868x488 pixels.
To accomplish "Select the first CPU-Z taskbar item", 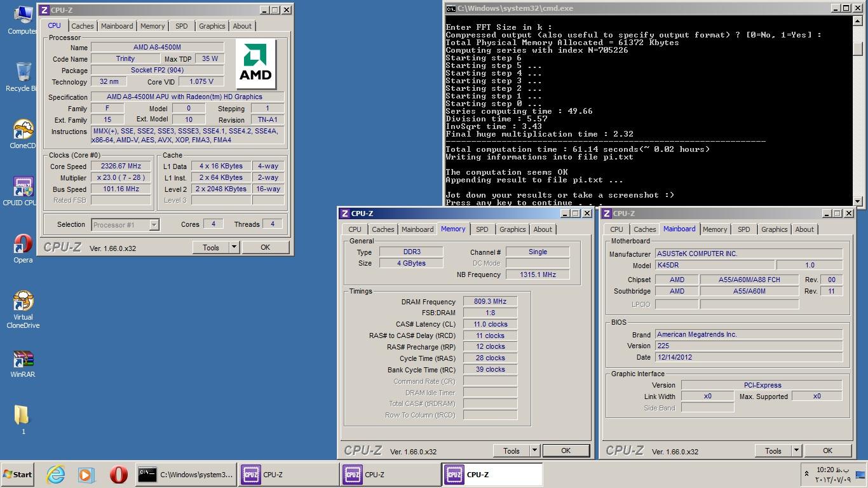I will [288, 475].
